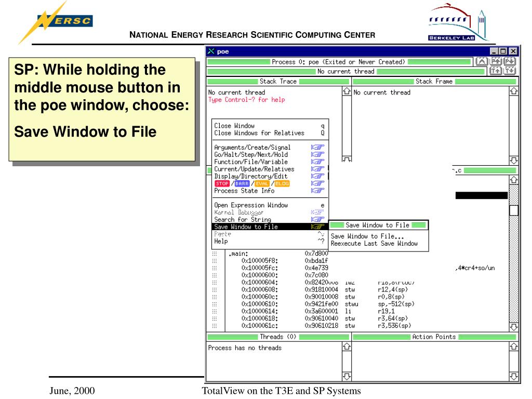This screenshot has height=399, width=532.
Task: Click the next process P-down arrow icon
Action: pyautogui.click(x=510, y=61)
